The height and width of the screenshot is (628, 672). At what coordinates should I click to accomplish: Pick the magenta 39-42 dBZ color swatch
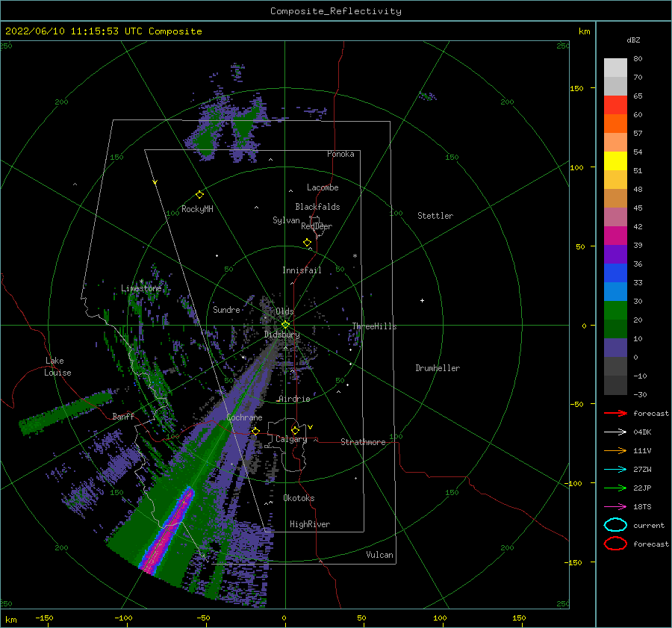pos(615,236)
